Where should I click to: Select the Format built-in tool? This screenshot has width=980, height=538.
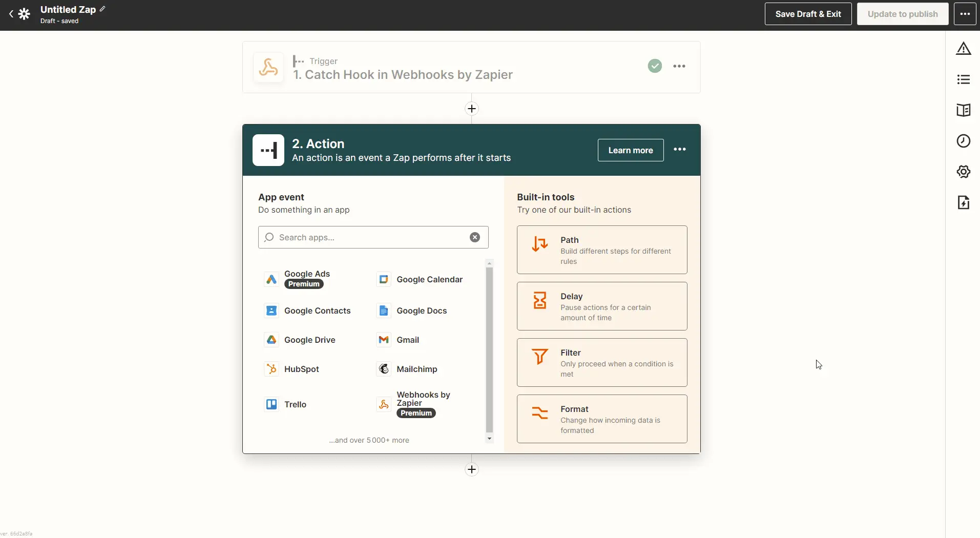pyautogui.click(x=602, y=419)
